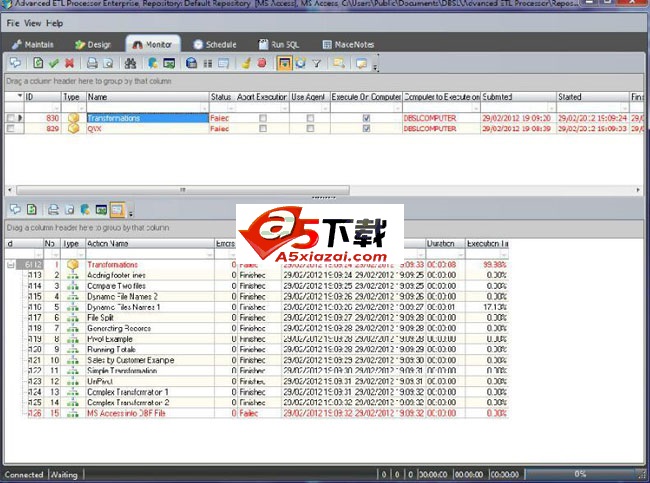Click the clock auto-refresh icon
Screen dimensions: 650x483
[x=301, y=63]
